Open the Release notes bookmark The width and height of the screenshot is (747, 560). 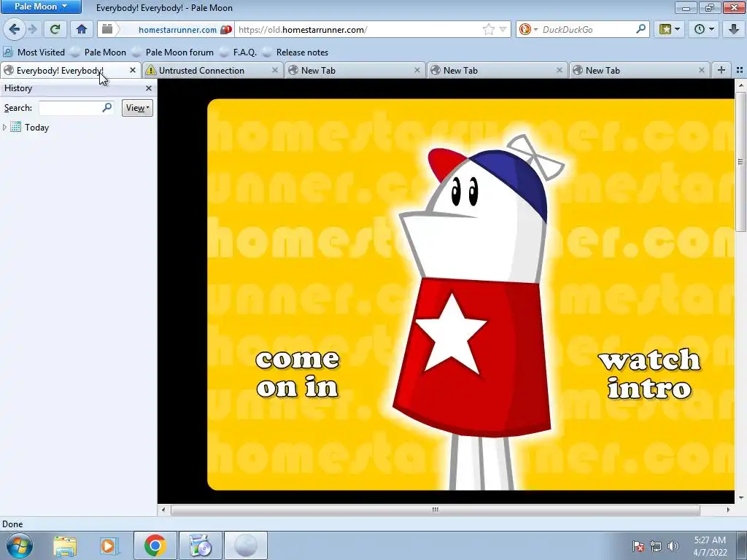point(296,52)
